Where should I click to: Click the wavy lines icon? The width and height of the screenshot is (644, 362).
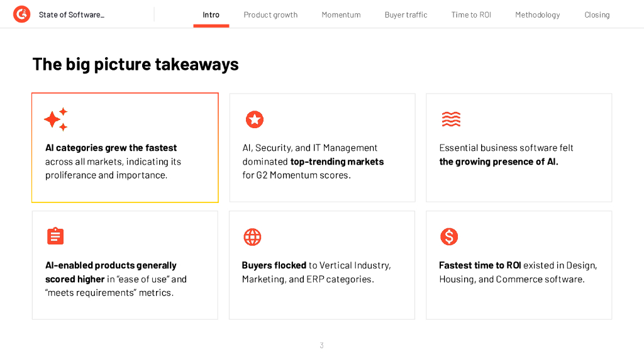point(451,119)
